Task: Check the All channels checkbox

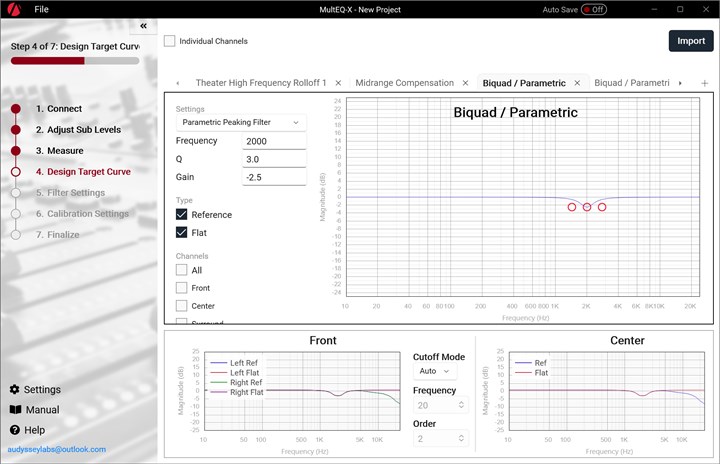Action: pyautogui.click(x=181, y=270)
